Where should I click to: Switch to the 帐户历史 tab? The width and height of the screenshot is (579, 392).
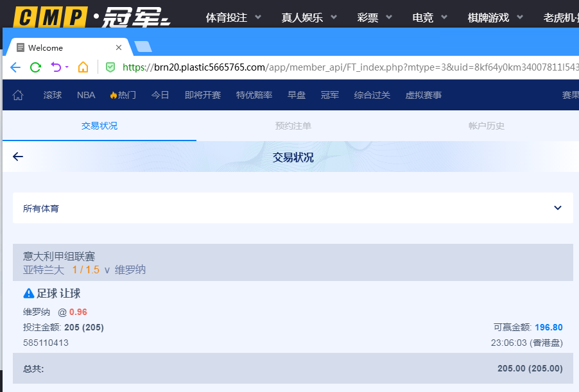click(486, 126)
